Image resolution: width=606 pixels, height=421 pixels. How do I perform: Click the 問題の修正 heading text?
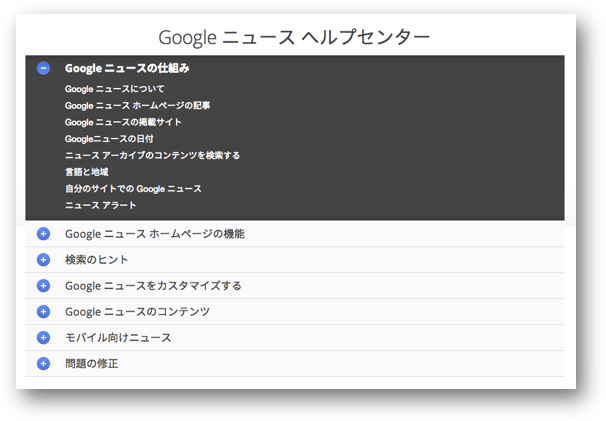tap(91, 363)
